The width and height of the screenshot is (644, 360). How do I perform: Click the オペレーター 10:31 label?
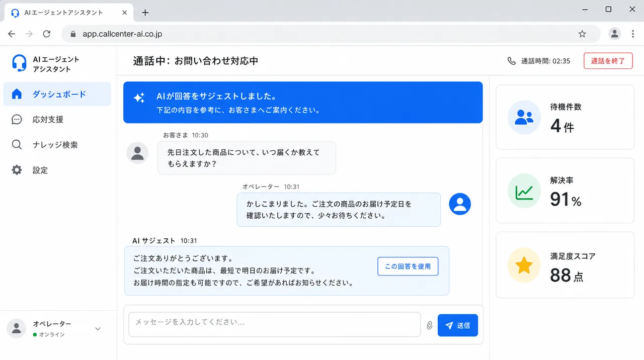pyautogui.click(x=271, y=187)
